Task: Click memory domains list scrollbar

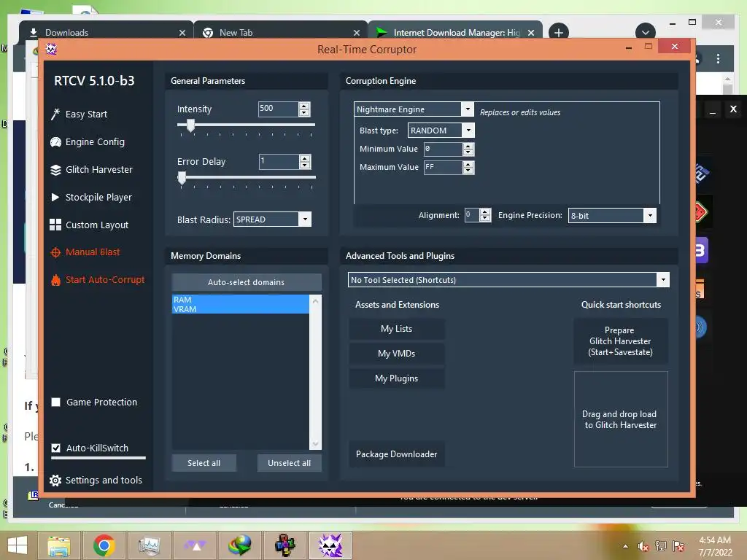Action: [x=315, y=373]
